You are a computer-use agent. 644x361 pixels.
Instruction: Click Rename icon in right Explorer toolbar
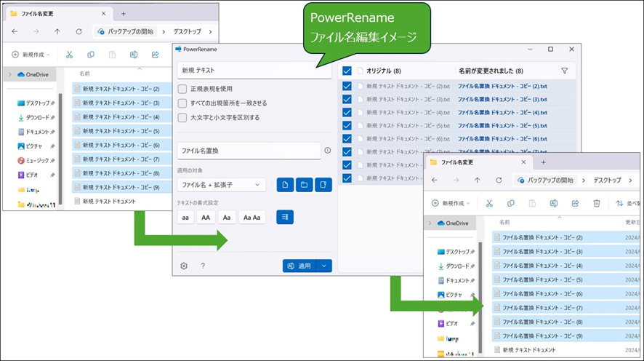pyautogui.click(x=554, y=203)
